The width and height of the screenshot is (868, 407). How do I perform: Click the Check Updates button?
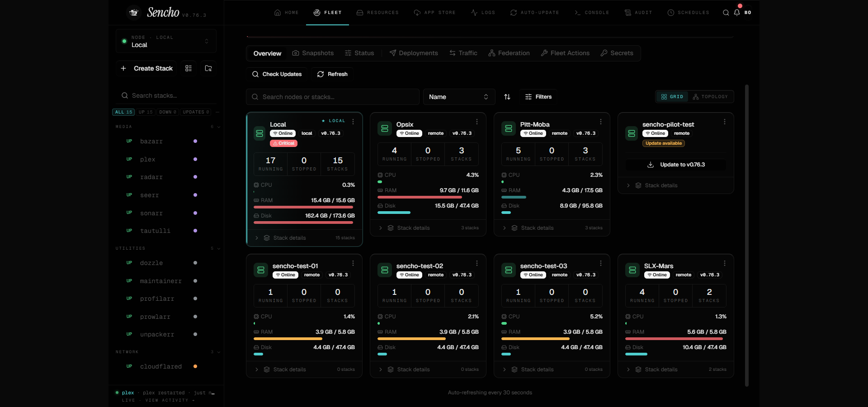click(277, 74)
